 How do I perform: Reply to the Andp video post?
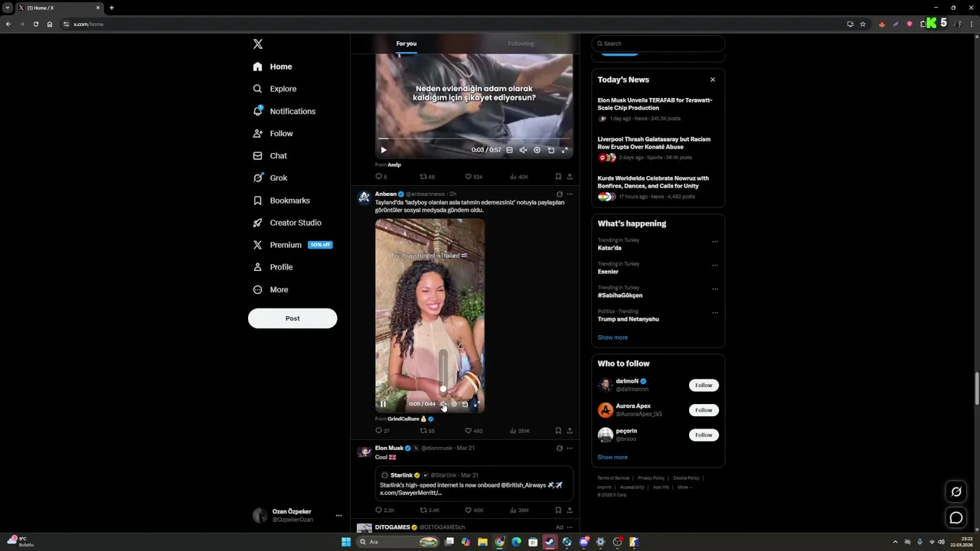tap(381, 177)
